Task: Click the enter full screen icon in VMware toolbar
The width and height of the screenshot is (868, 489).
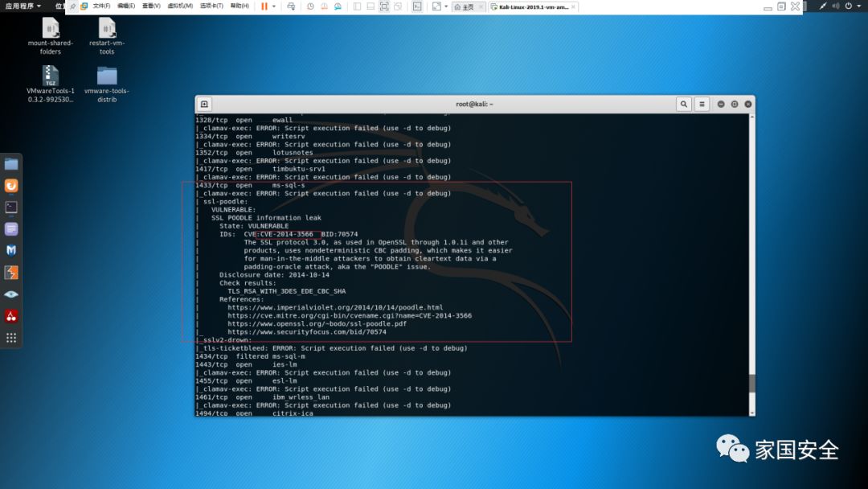Action: 383,6
